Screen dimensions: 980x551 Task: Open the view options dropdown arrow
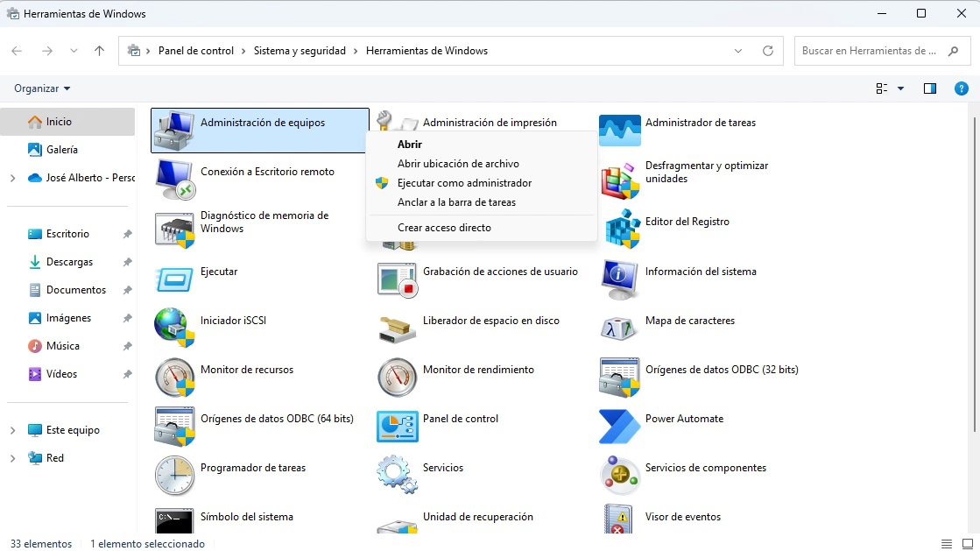pyautogui.click(x=900, y=88)
